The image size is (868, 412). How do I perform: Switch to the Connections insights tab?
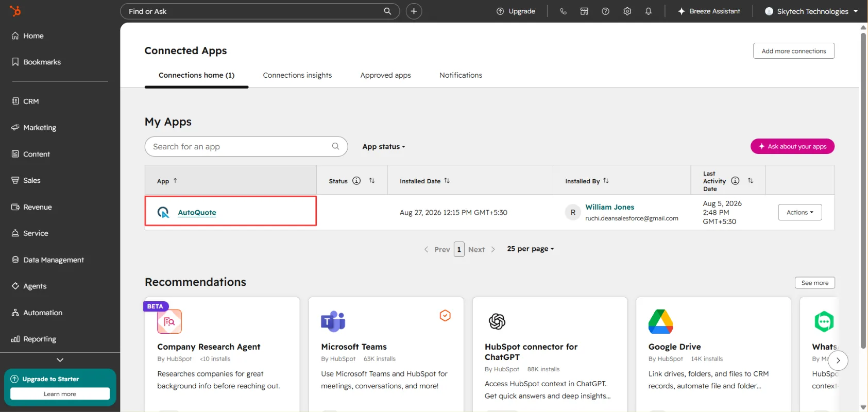(297, 75)
